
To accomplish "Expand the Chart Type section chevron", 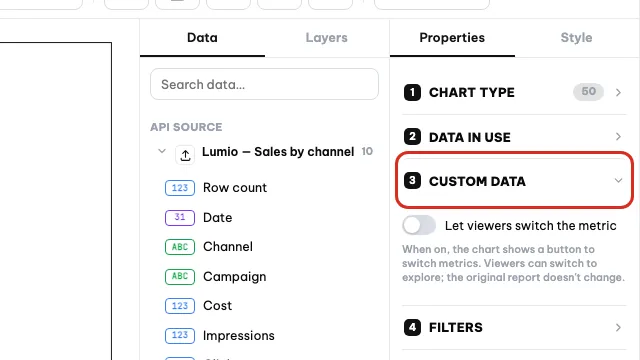I will [618, 93].
